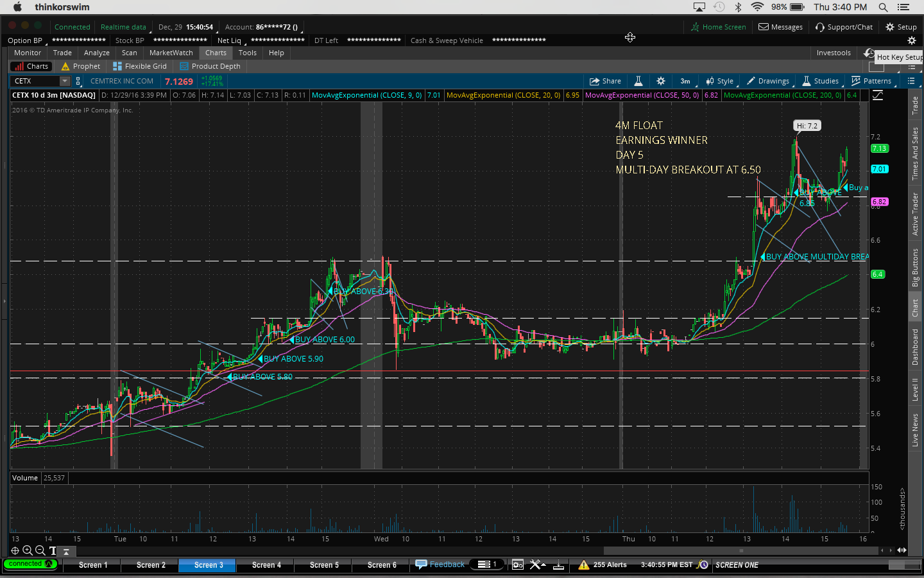Click the 255 Alerts warning icon
Viewport: 924px width, 578px height.
[x=583, y=565]
